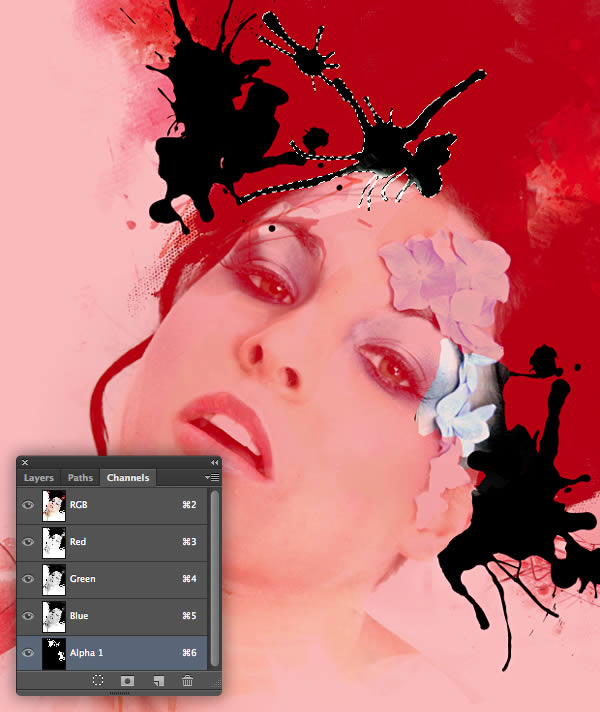Select the Alpha 1 channel name
The width and height of the screenshot is (600, 712).
click(86, 653)
